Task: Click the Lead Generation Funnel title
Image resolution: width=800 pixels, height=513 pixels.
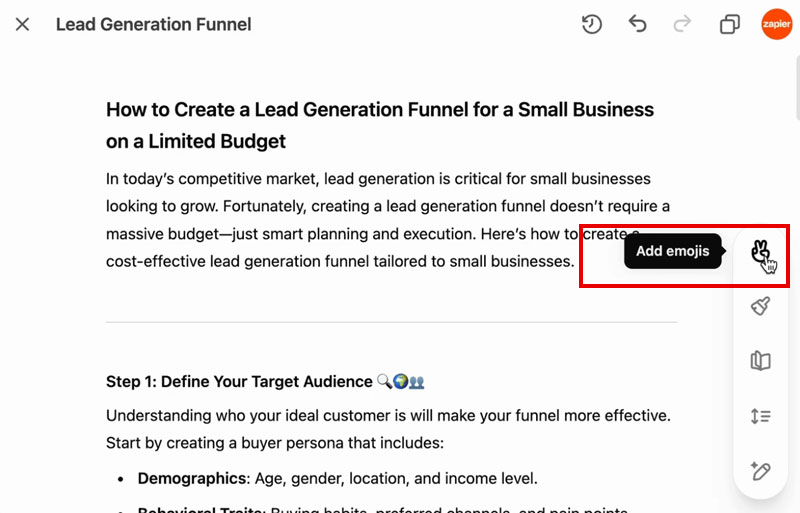Action: click(x=153, y=24)
